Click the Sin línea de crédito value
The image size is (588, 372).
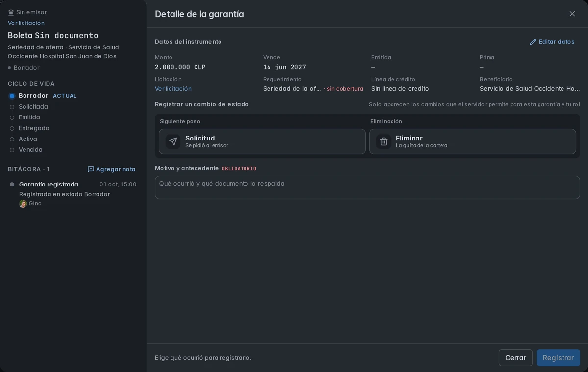(400, 89)
